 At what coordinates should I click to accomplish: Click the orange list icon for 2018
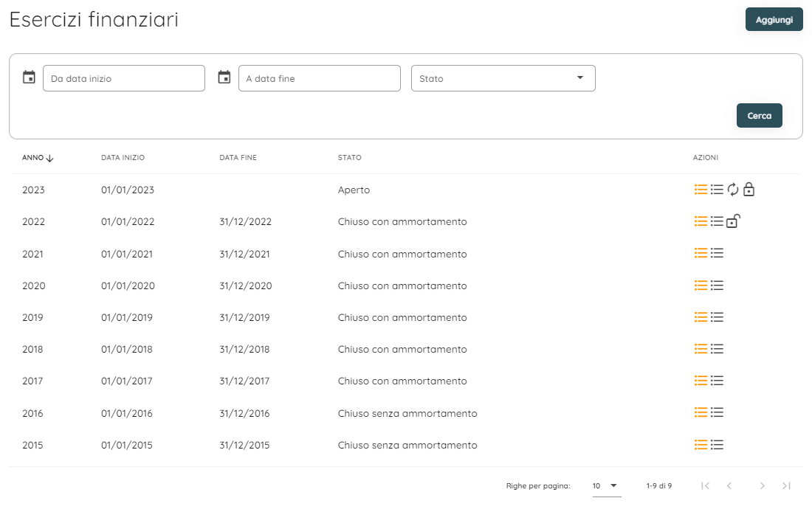[701, 349]
